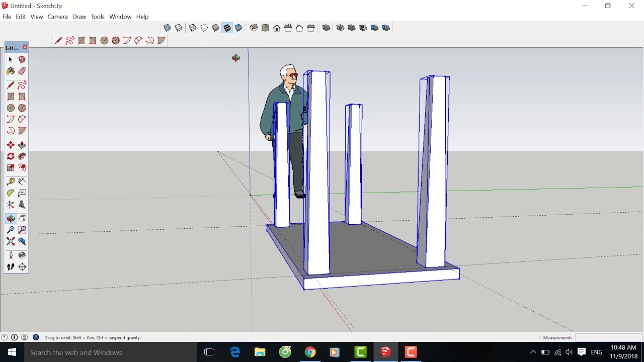Switch to Iso view
Screen dimensions: 644x362
click(x=254, y=28)
